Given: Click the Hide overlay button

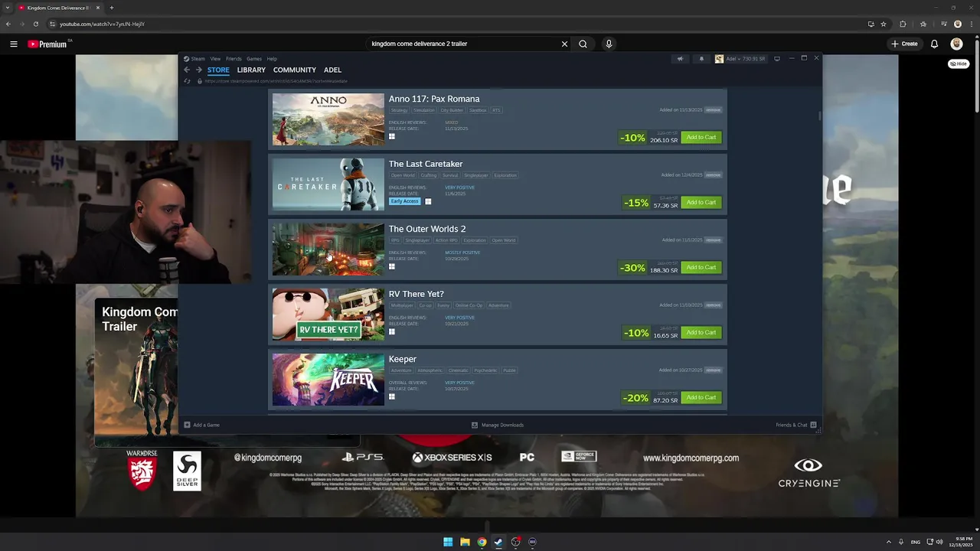Looking at the screenshot, I should (959, 64).
